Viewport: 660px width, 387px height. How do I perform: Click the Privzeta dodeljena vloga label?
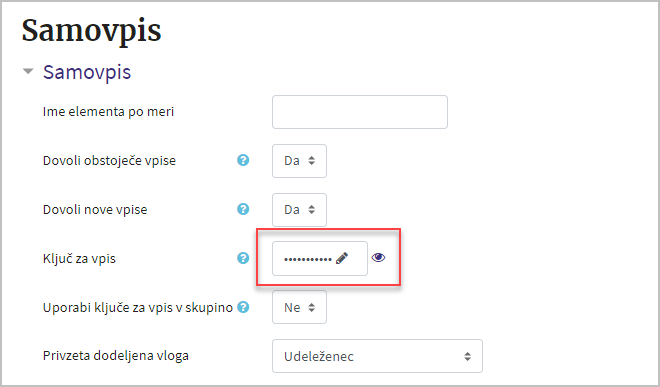(x=116, y=356)
